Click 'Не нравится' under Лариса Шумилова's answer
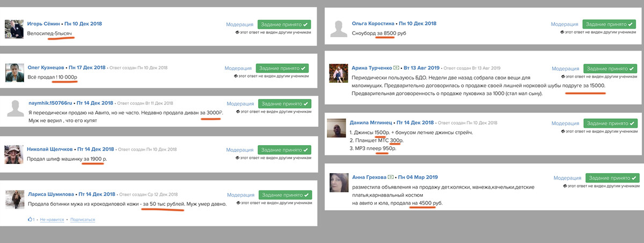 coord(52,219)
